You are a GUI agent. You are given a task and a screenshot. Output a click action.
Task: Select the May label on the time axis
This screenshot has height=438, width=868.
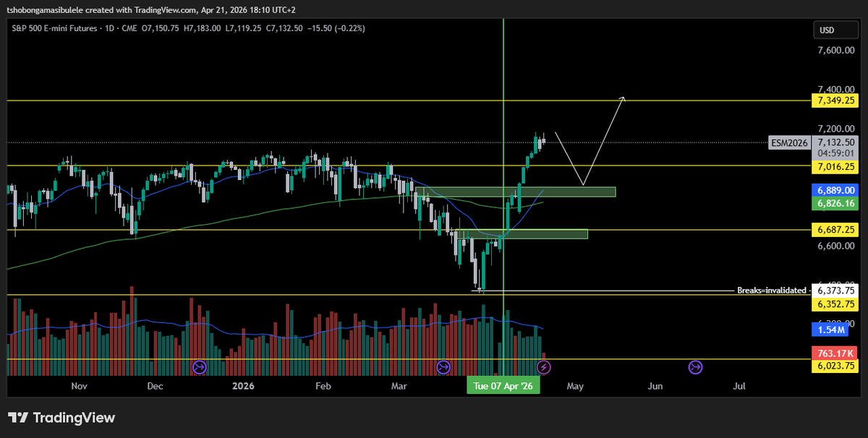(575, 386)
